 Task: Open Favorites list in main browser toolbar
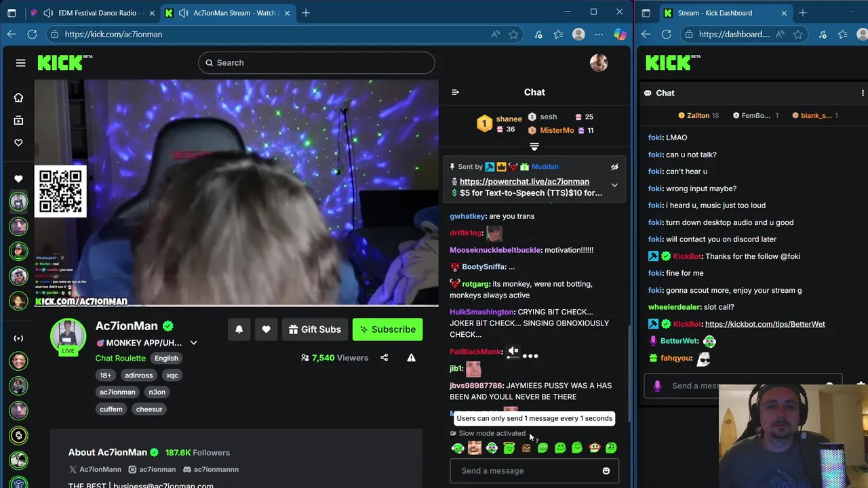tap(558, 34)
